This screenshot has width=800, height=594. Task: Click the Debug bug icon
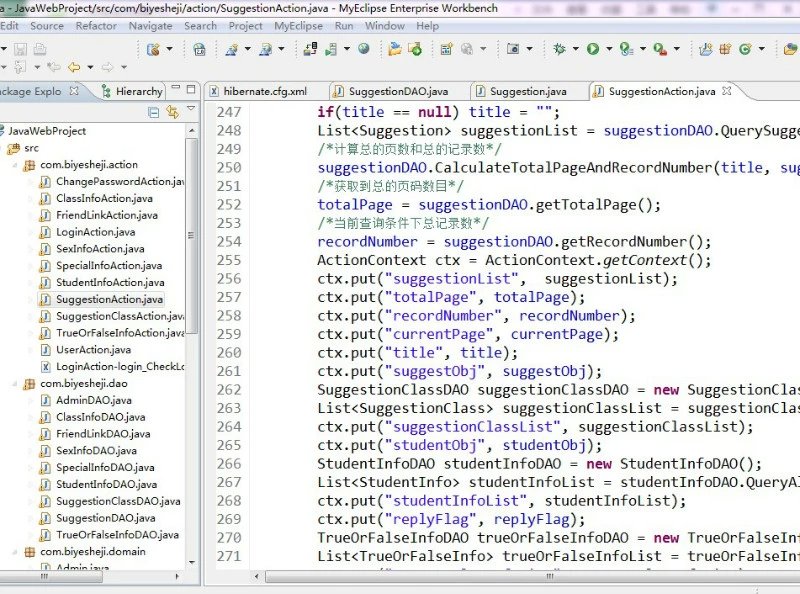coord(560,49)
